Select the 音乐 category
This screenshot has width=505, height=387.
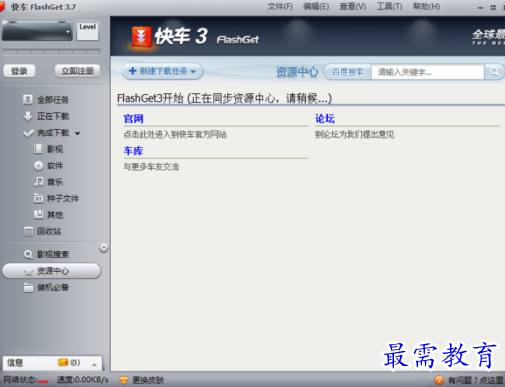click(55, 182)
